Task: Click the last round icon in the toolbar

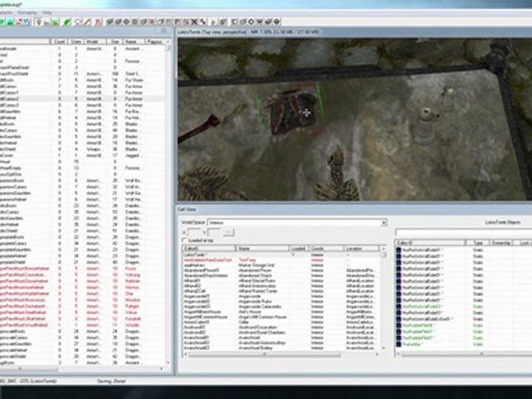Action: click(277, 22)
